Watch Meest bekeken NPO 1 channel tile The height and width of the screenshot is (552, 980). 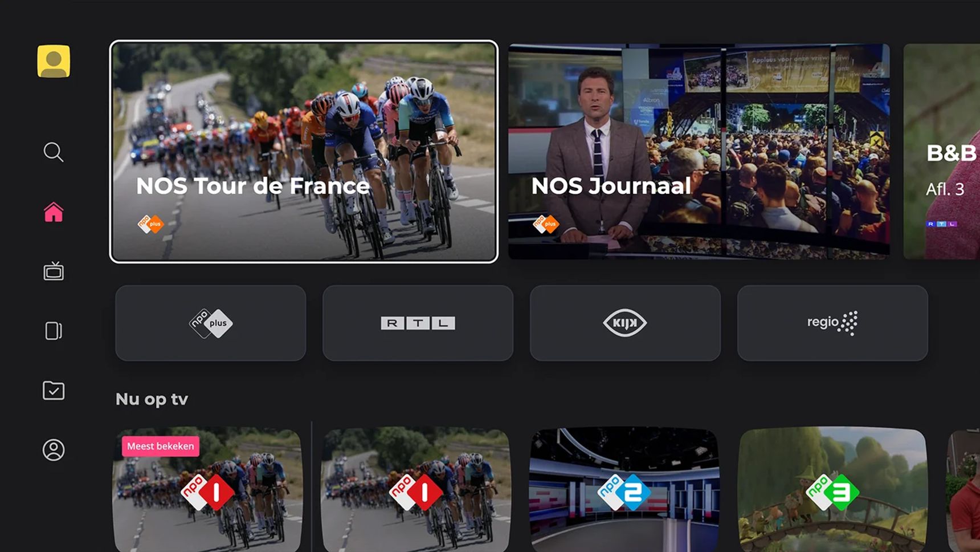[207, 490]
